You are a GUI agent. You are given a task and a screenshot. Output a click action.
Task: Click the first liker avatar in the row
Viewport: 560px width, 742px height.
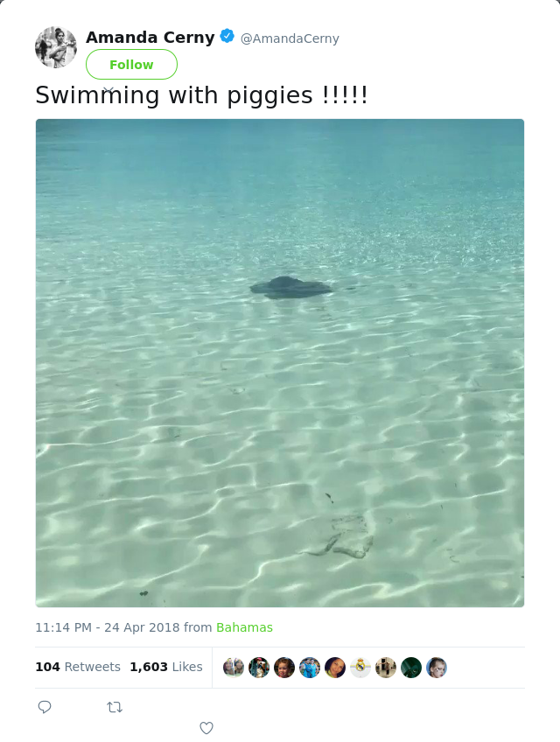coord(234,668)
